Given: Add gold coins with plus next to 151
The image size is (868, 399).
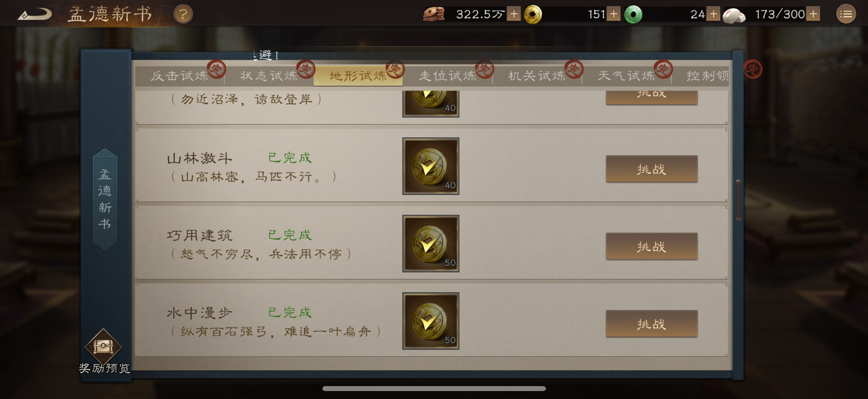Looking at the screenshot, I should click(x=614, y=14).
